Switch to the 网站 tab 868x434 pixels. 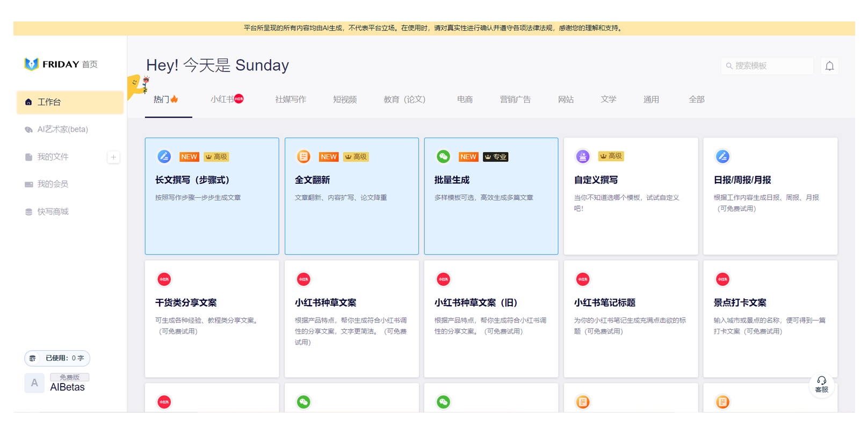coord(566,99)
